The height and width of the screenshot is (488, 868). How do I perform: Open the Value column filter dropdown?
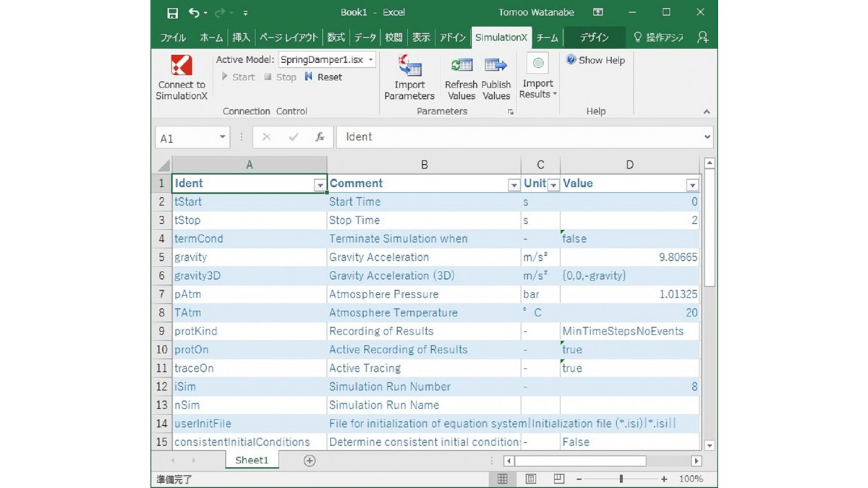[692, 186]
